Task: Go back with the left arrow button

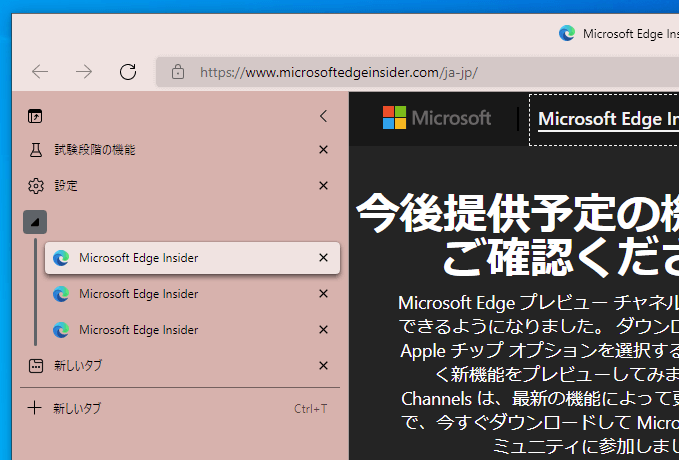Action: [x=40, y=72]
